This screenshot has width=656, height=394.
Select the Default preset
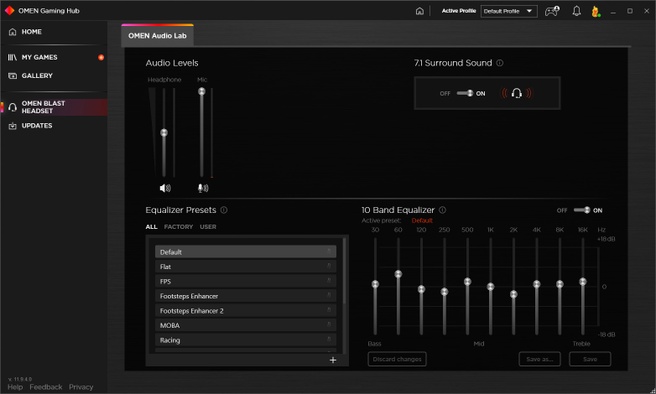(x=246, y=252)
